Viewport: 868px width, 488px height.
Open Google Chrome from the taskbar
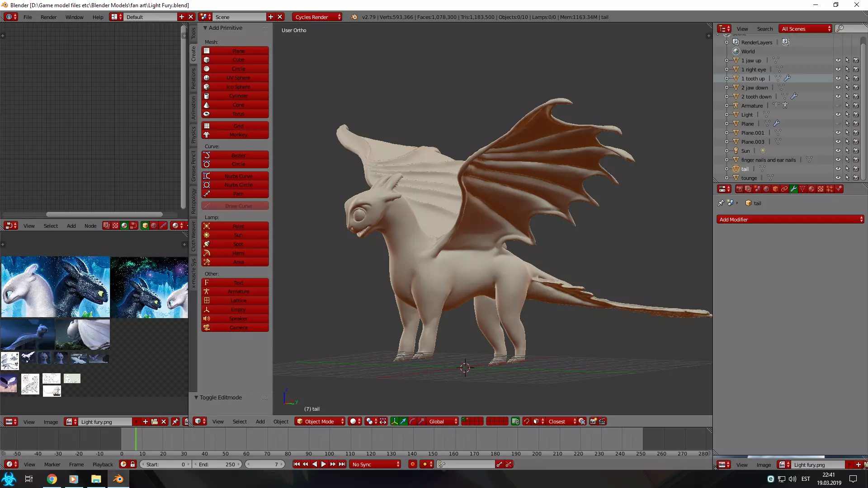pos(52,479)
